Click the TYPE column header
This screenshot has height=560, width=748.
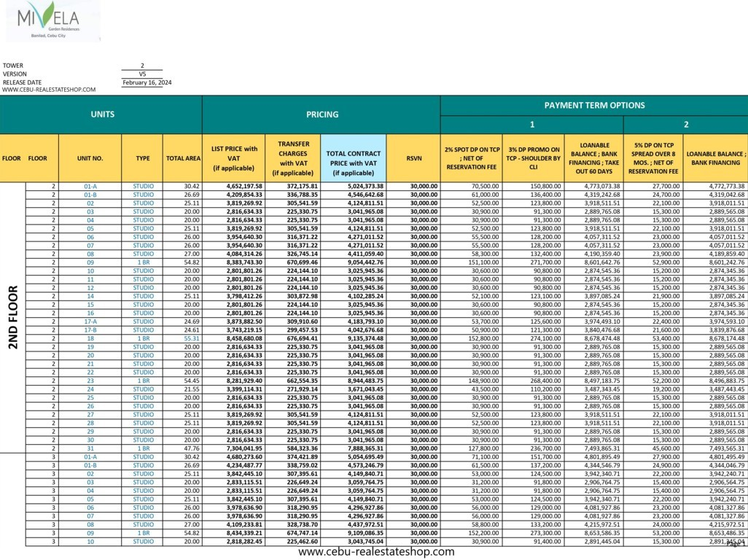(x=143, y=158)
